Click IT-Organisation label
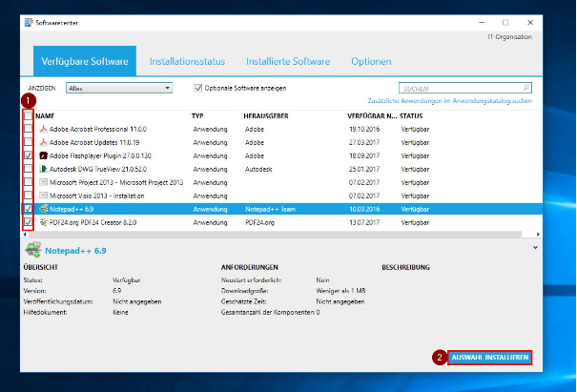 tap(509, 37)
